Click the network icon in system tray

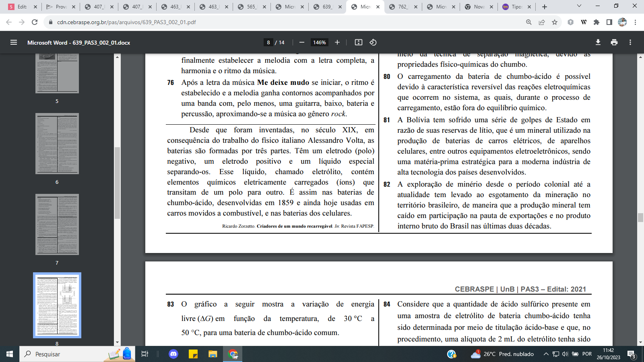point(555,354)
